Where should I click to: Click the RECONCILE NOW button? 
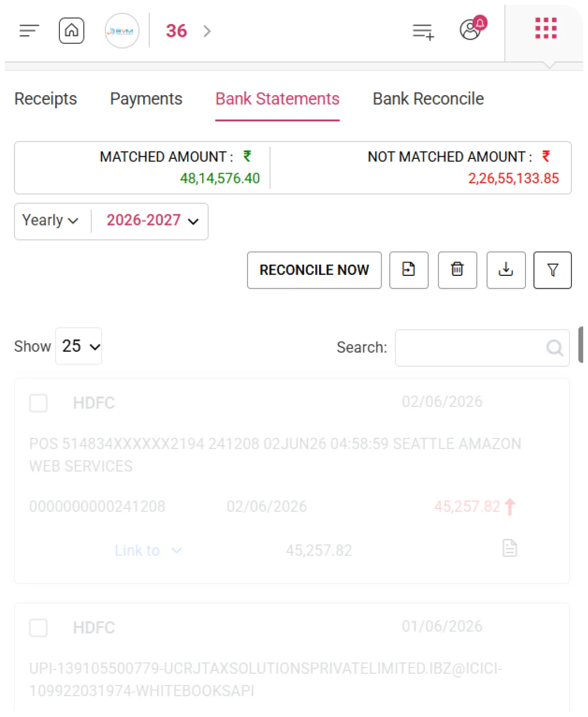click(314, 270)
